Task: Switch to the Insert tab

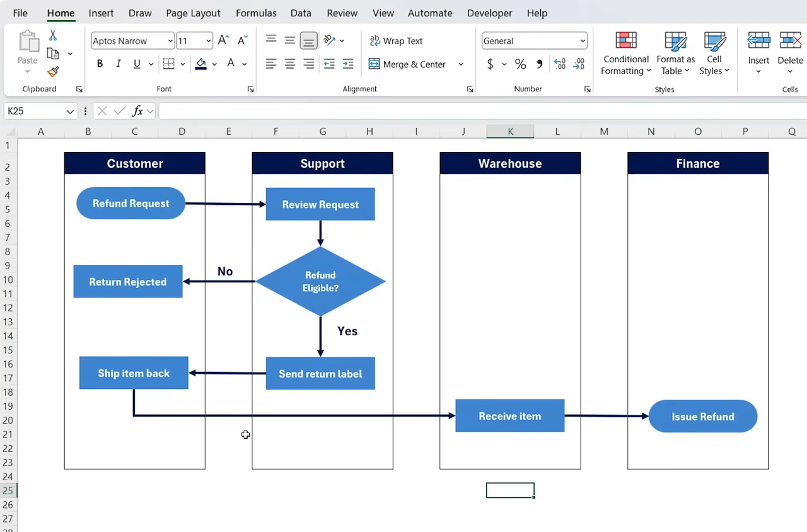Action: [x=101, y=13]
